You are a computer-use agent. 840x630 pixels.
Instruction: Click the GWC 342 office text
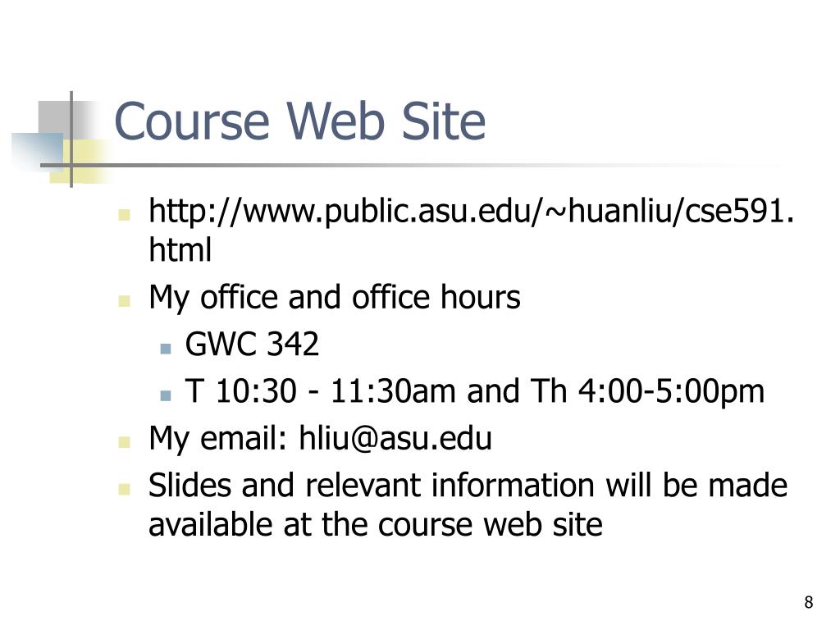(252, 344)
